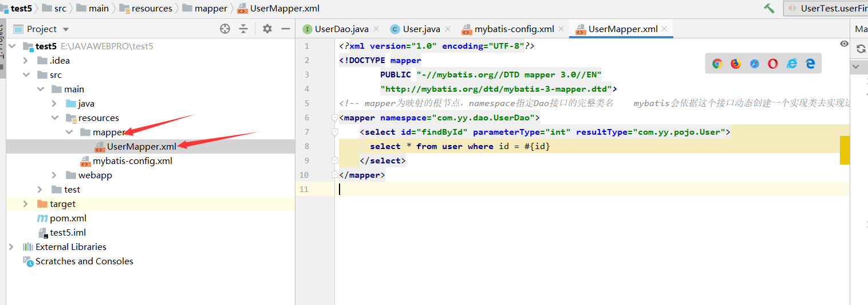Collapse the test5 root node

pos(11,46)
